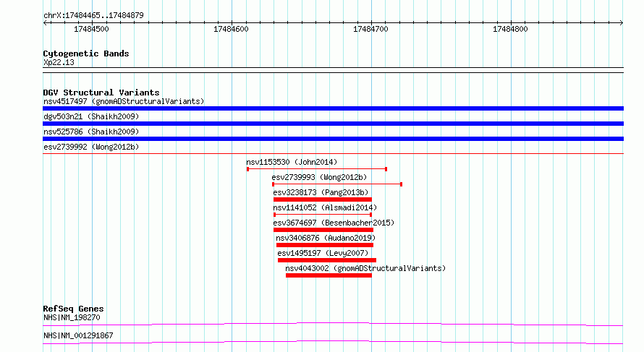
Task: Click the thick red bar under nsv3406876
Action: click(x=325, y=245)
